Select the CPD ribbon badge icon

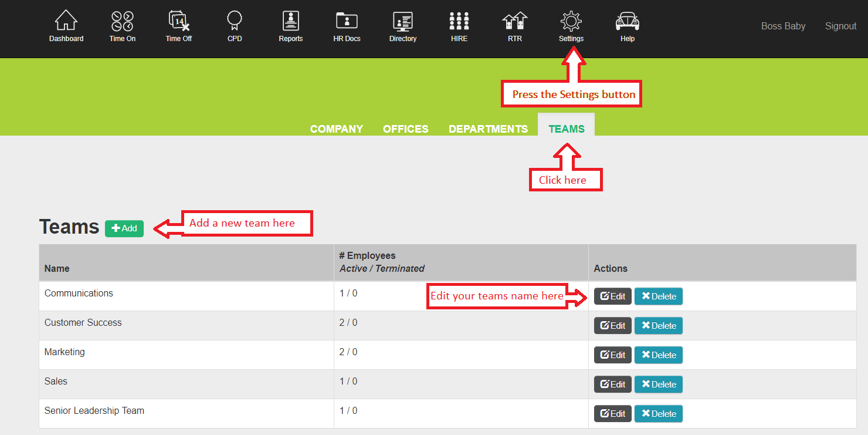tap(235, 22)
